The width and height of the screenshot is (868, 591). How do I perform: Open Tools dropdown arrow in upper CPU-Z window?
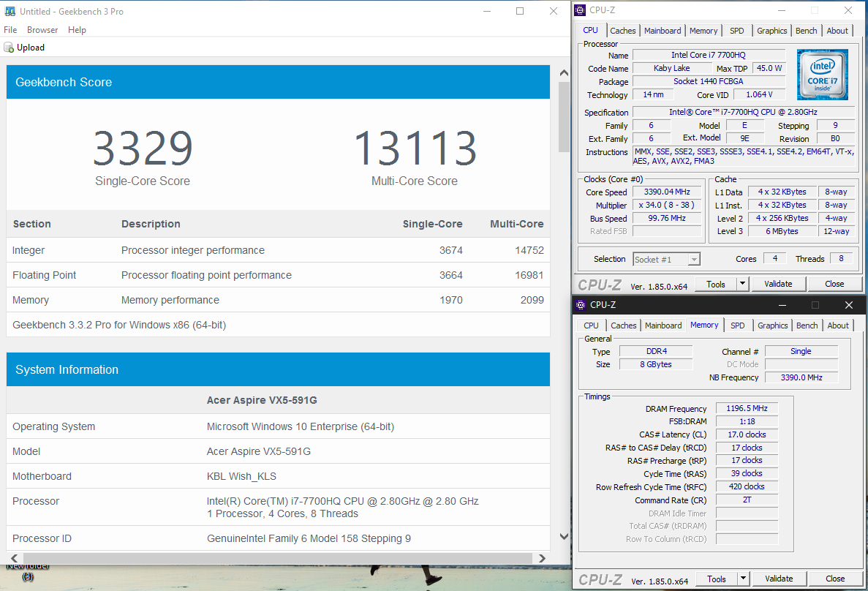coord(742,284)
